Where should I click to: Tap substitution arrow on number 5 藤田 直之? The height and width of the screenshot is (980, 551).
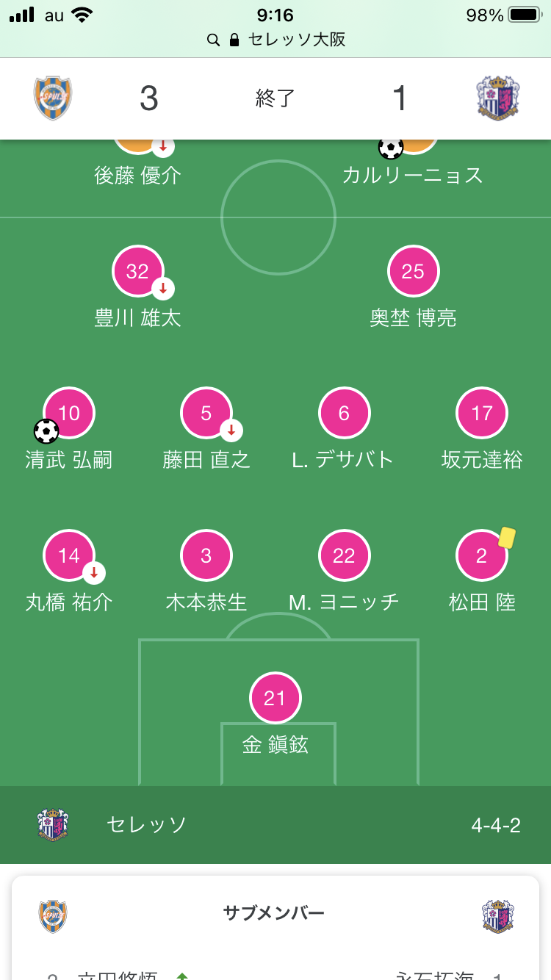[x=231, y=430]
